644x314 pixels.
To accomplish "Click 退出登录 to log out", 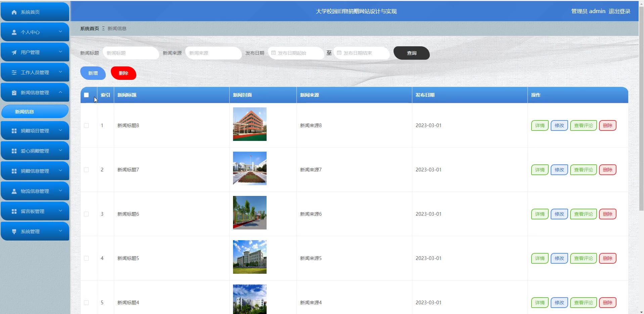I will (x=619, y=11).
